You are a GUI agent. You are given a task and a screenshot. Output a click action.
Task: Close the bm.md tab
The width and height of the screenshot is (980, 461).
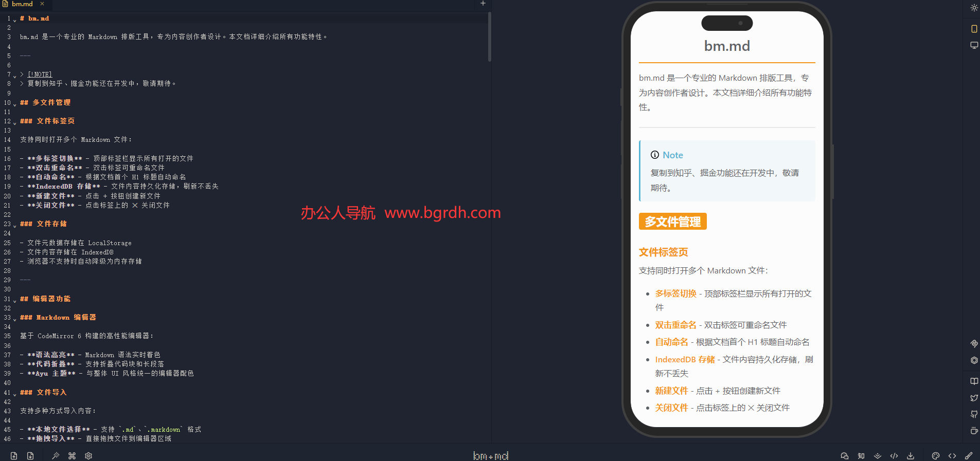[42, 4]
